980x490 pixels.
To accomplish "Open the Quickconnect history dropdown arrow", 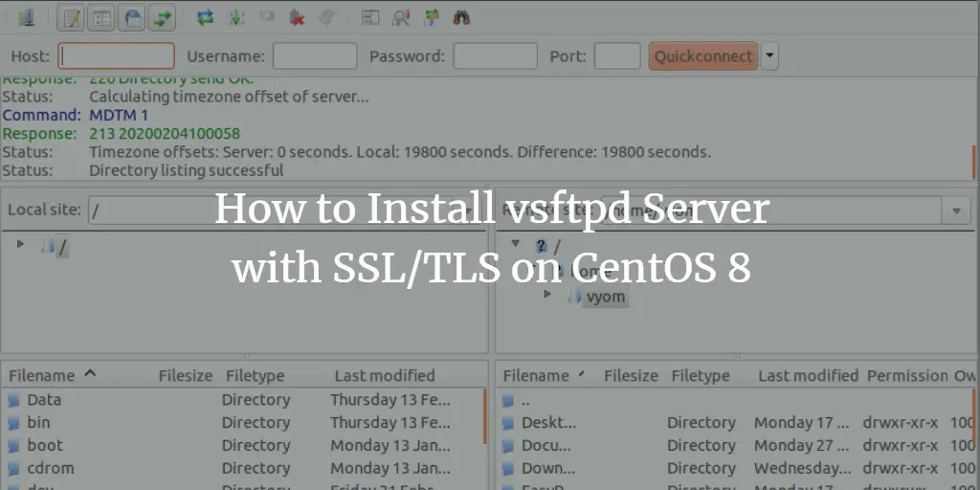I will click(770, 56).
